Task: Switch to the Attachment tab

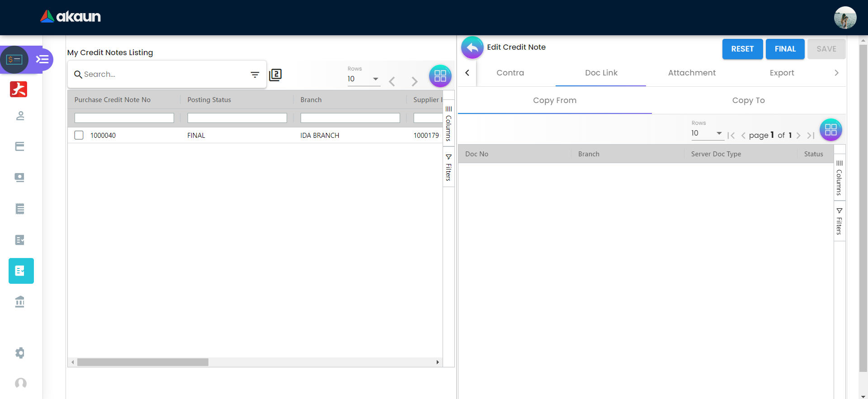Action: click(691, 73)
